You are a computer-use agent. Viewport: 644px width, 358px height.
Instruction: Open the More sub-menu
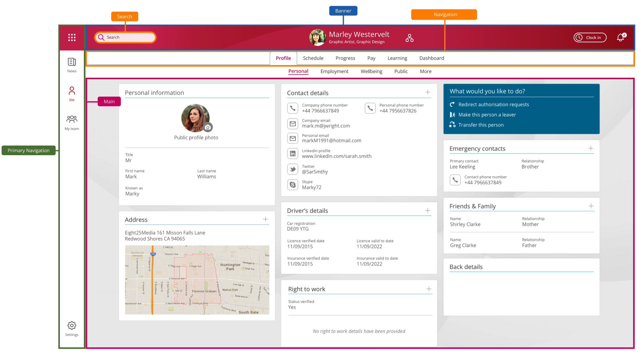(426, 71)
